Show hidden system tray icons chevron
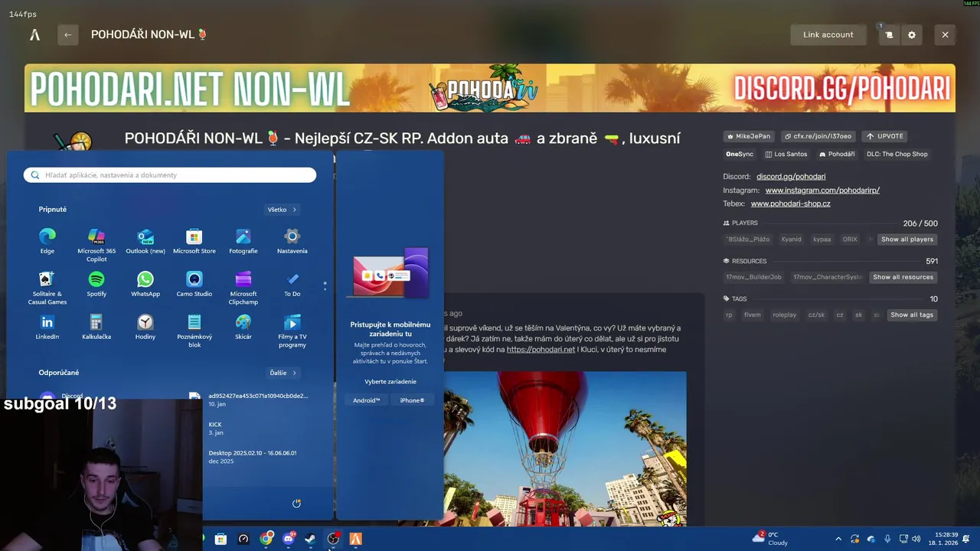The width and height of the screenshot is (980, 551). pyautogui.click(x=838, y=539)
